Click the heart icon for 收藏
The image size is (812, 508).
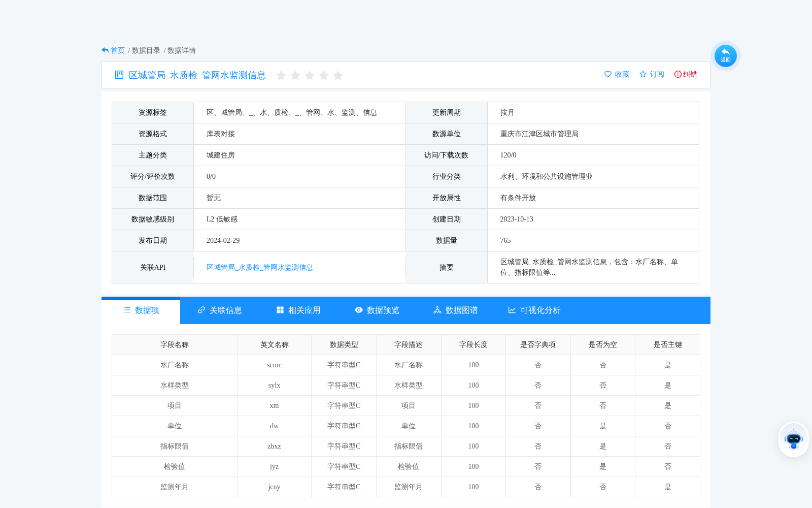coord(608,74)
